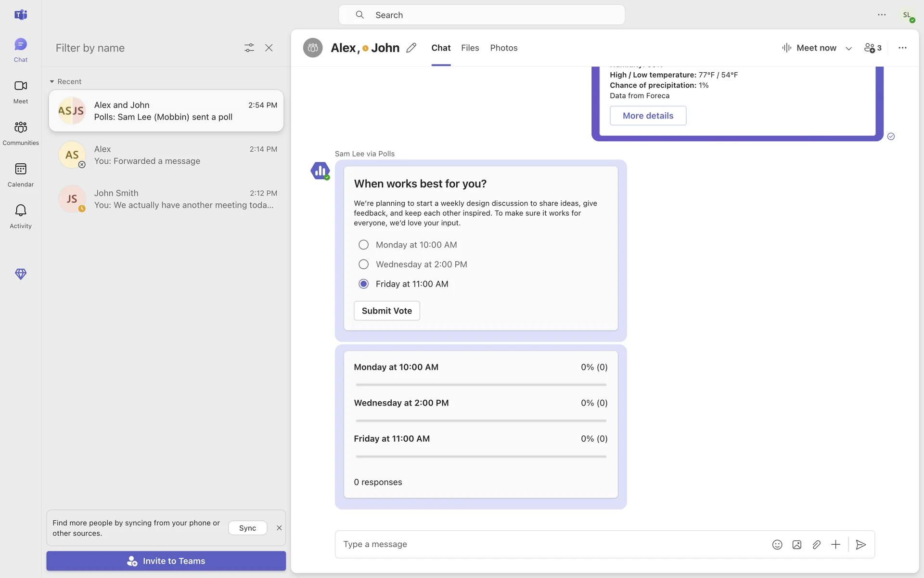924x578 pixels.
Task: Open the Activity bell notifications
Action: [x=20, y=216]
